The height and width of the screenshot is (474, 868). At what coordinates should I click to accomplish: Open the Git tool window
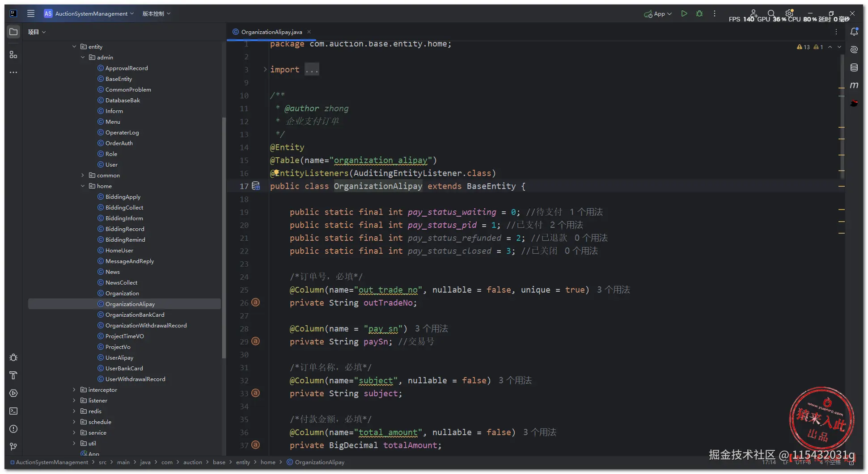[x=13, y=447]
